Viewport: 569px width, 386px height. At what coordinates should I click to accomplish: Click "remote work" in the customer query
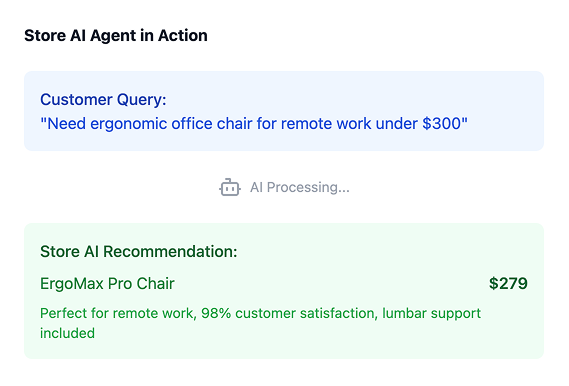pos(326,124)
